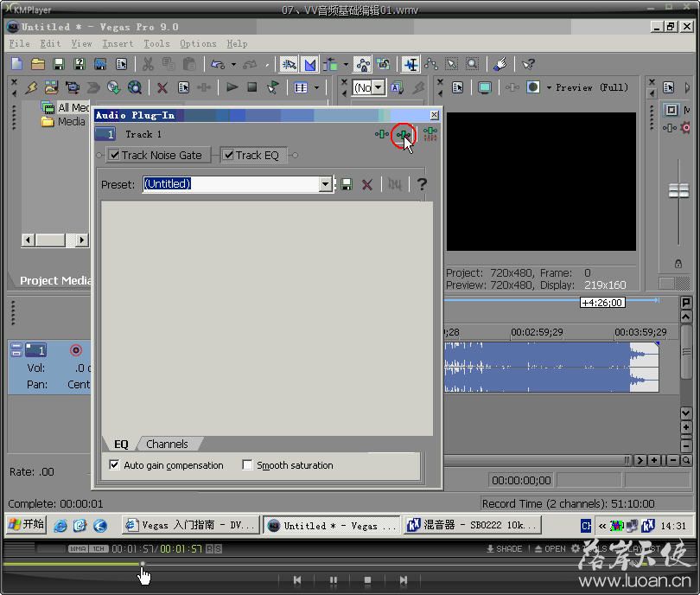
Task: Preview on external monitor icon
Action: (484, 87)
